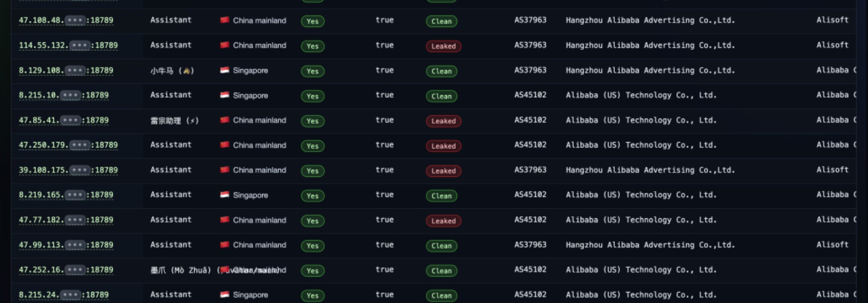Open the 47.85.41.***:18789 address link
This screenshot has width=868, height=303.
pyautogui.click(x=63, y=120)
